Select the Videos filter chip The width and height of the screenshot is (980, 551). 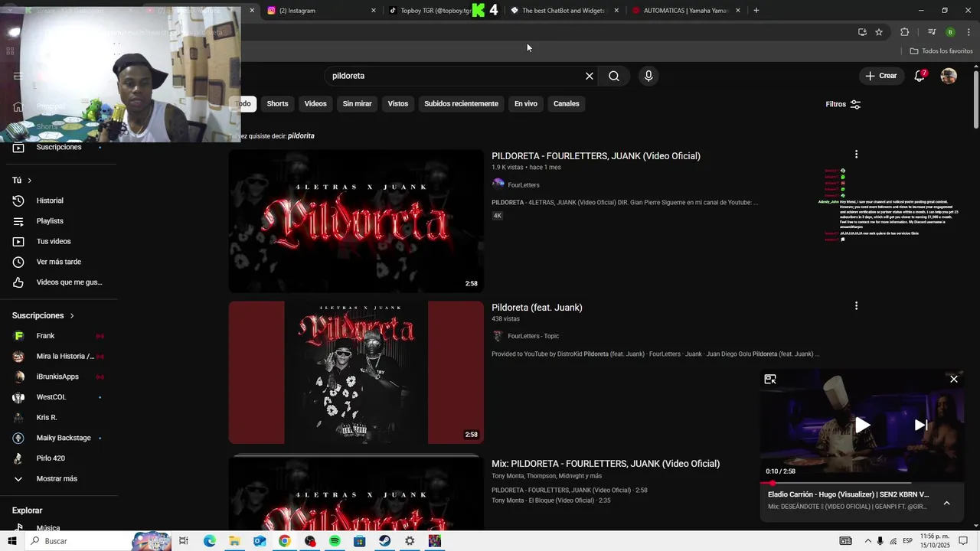(315, 104)
